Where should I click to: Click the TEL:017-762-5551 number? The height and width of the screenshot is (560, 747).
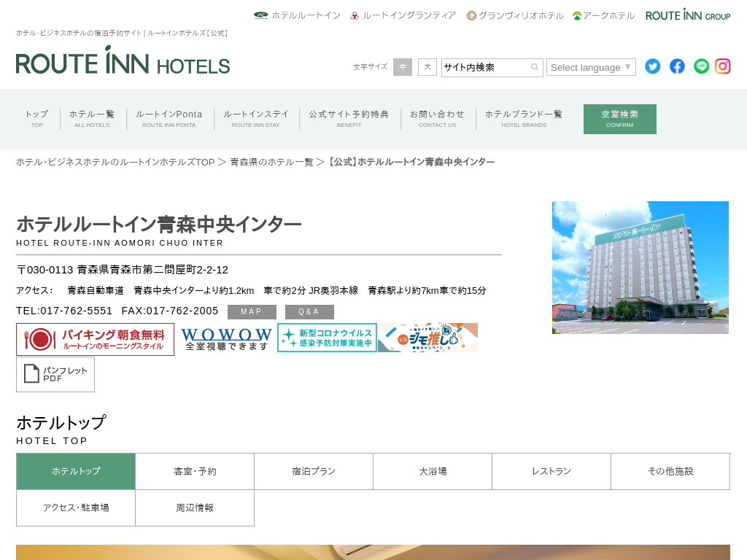pos(64,311)
